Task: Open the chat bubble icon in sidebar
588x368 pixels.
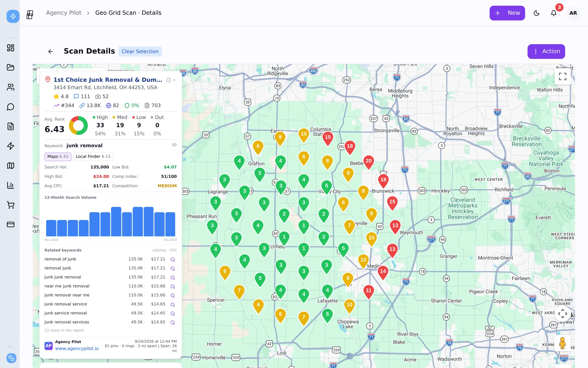Action: [x=11, y=107]
